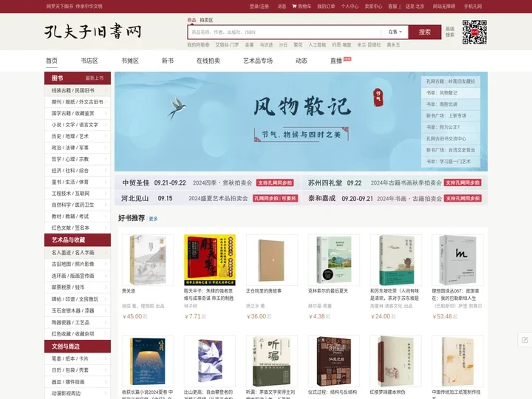
Task: Click hot search keyword 金庸
Action: click(x=250, y=45)
